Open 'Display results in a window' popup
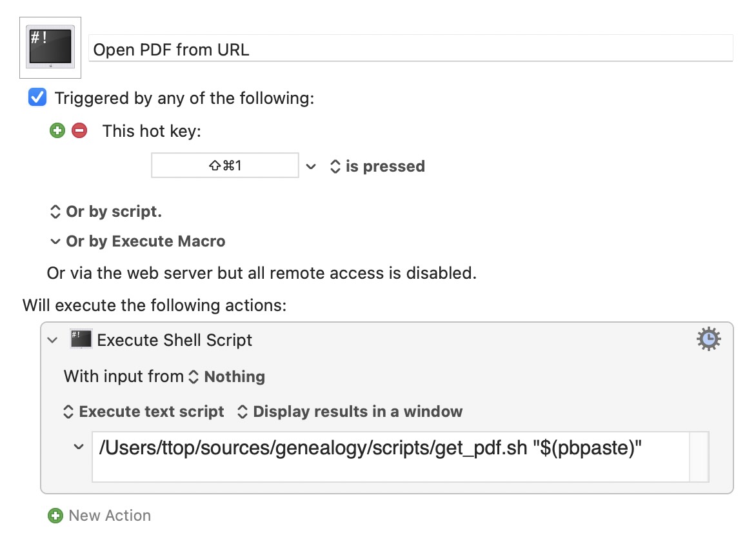Image resolution: width=756 pixels, height=555 pixels. pyautogui.click(x=350, y=411)
